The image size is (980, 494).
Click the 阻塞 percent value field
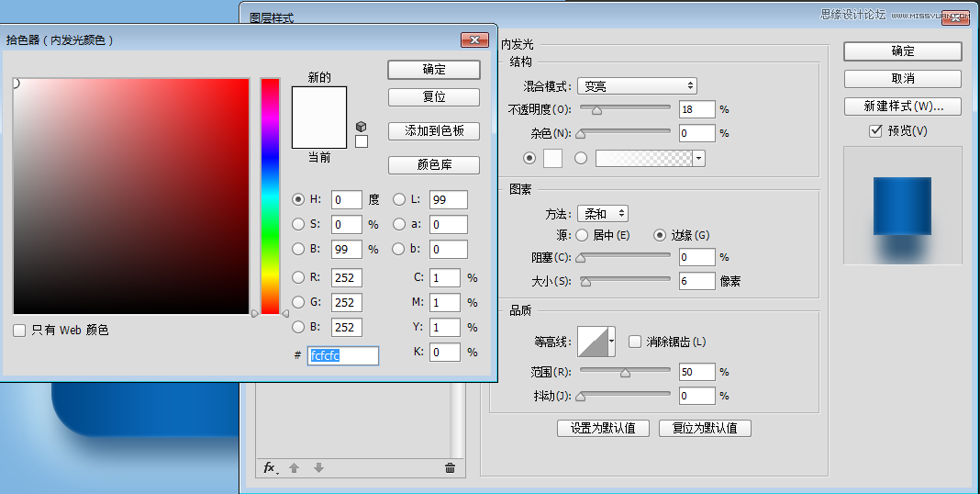(696, 257)
